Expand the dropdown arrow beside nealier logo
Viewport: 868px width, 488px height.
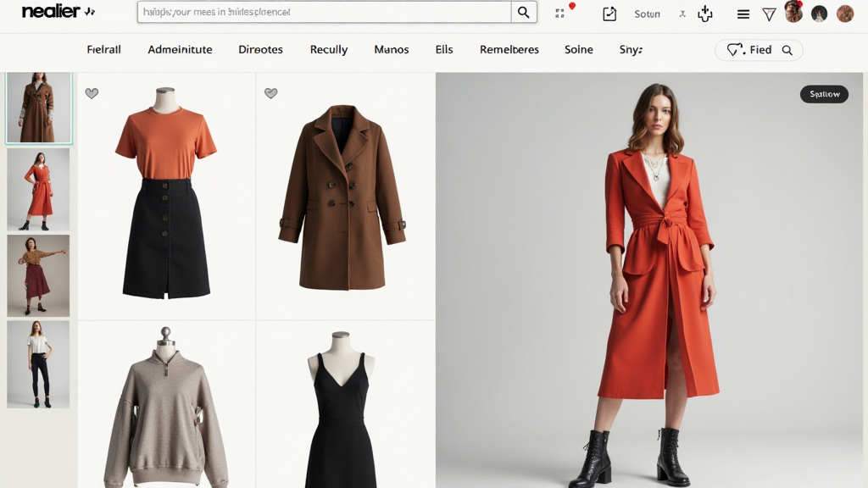(90, 13)
